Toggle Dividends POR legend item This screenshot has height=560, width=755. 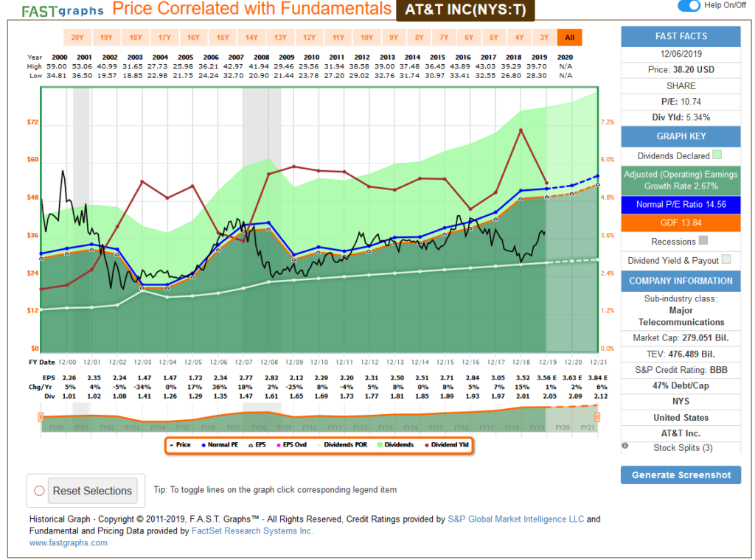342,445
